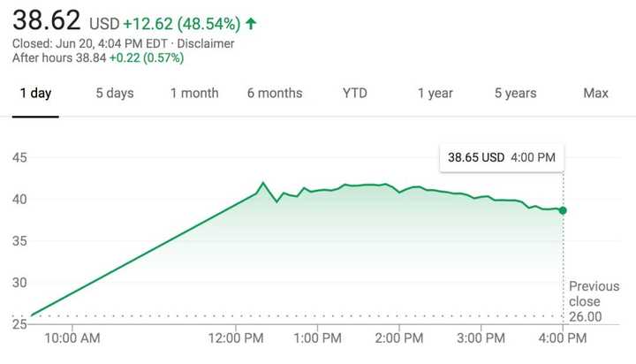Screen dimensions: 636x364
Task: Click the 10:00 AM axis label
Action: tap(72, 337)
